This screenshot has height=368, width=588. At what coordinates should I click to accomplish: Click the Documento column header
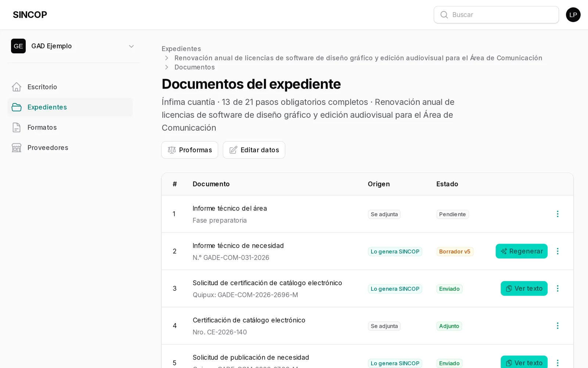pos(211,184)
